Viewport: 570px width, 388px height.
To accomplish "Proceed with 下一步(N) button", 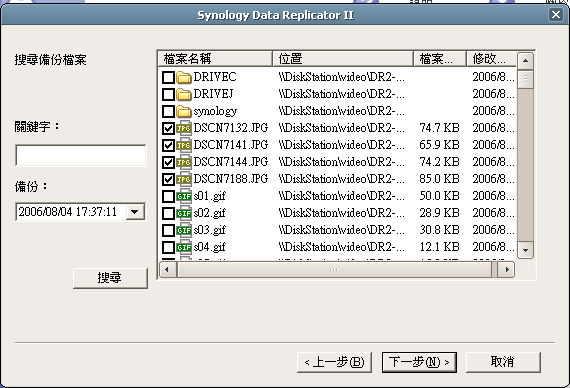I will [x=419, y=362].
